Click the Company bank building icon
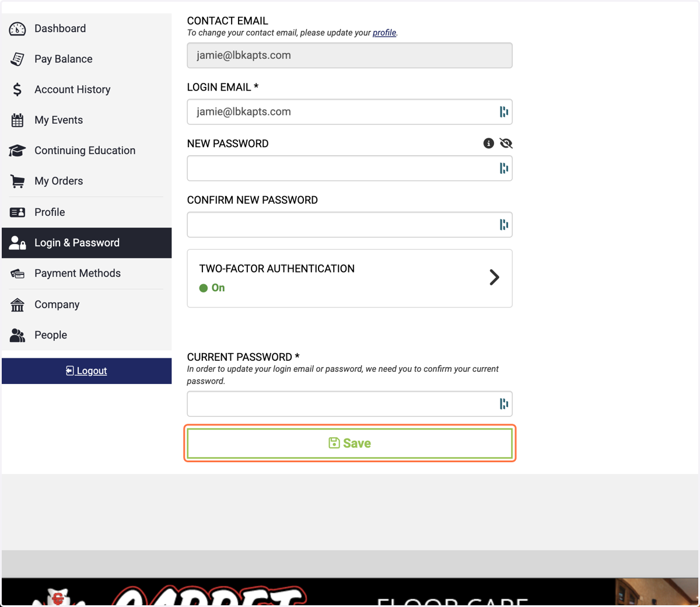 (17, 305)
